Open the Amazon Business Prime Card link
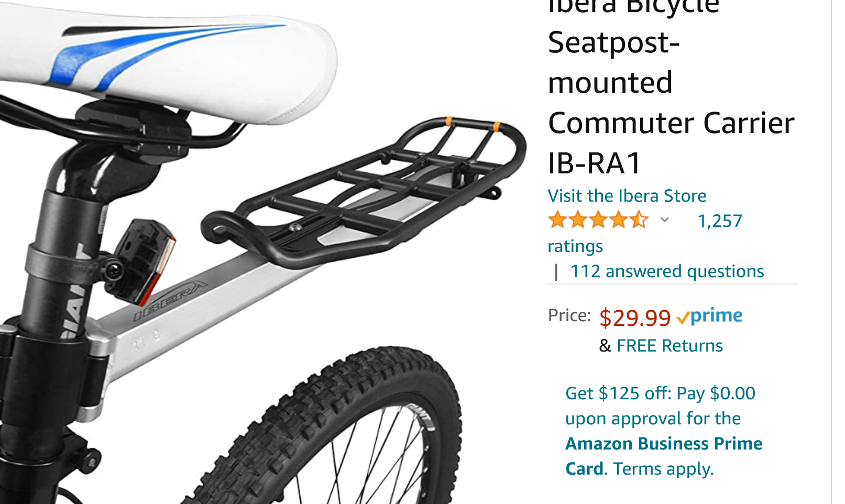The height and width of the screenshot is (504, 845). point(663,444)
